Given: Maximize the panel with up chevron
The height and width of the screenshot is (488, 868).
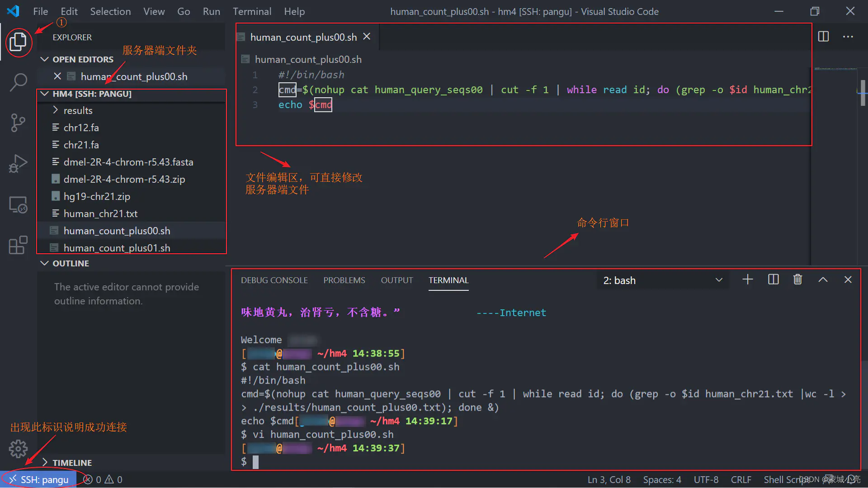Looking at the screenshot, I should (823, 280).
